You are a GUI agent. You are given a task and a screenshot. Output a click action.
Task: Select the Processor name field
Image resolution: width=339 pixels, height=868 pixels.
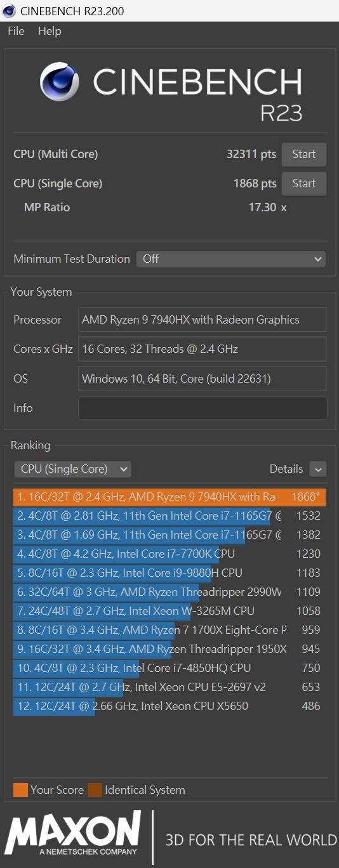(203, 320)
